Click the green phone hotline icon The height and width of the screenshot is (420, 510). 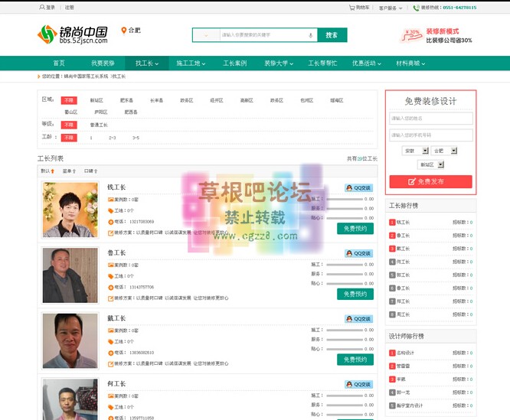pyautogui.click(x=416, y=8)
